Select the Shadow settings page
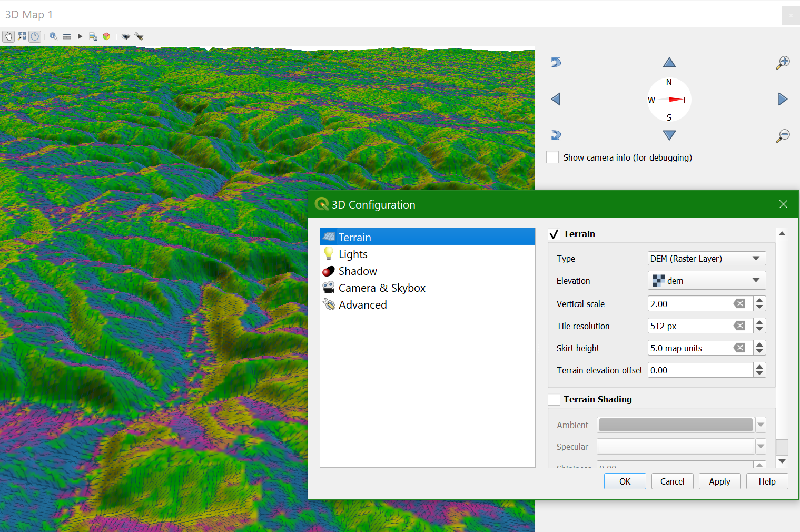Image resolution: width=800 pixels, height=532 pixels. [x=428, y=271]
